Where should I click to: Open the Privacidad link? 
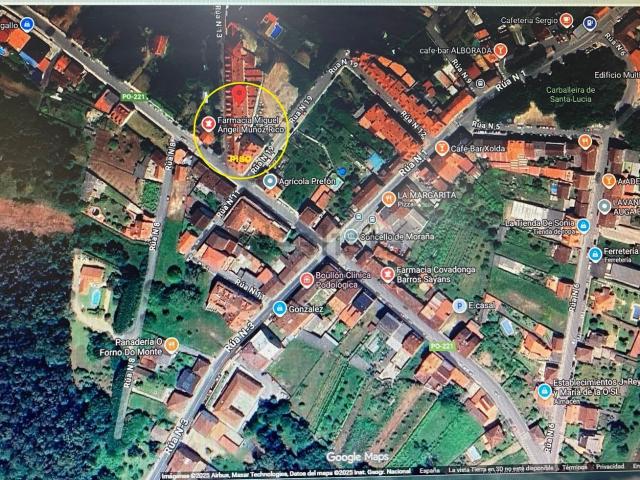click(x=610, y=467)
